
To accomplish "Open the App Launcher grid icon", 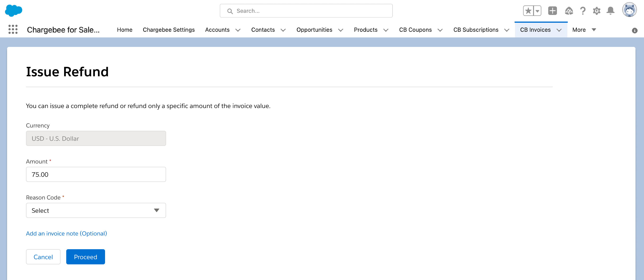I will click(x=13, y=30).
